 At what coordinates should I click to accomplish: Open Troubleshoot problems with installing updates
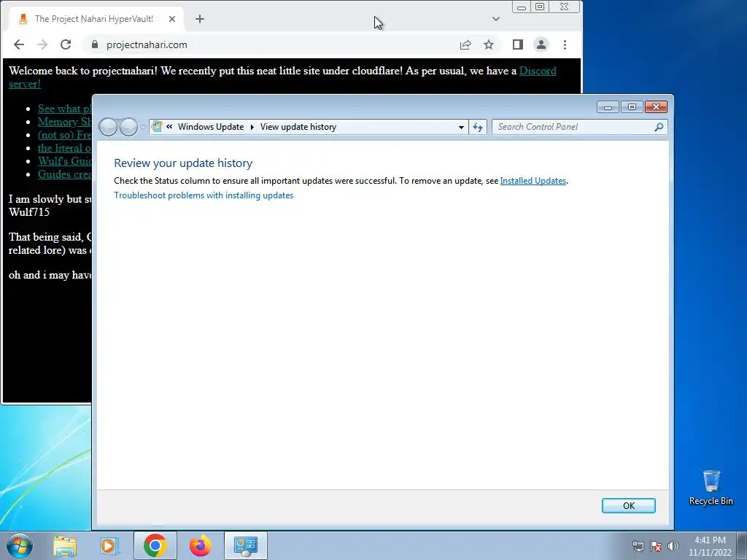(204, 195)
